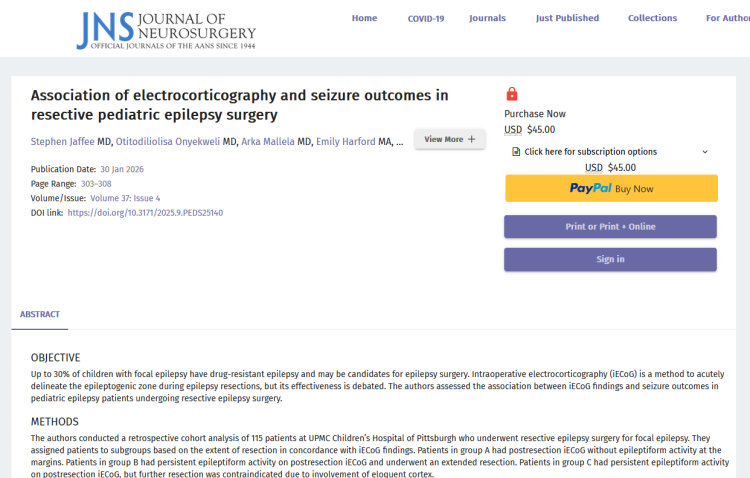Click the plus icon on View More
This screenshot has height=478, width=750.
pyautogui.click(x=472, y=139)
